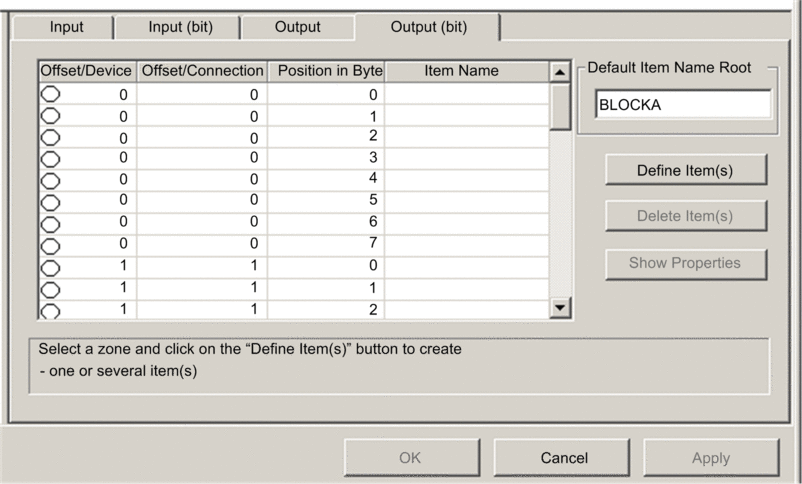
Task: Click the table's vertical scrollbar thumb
Action: 560,106
